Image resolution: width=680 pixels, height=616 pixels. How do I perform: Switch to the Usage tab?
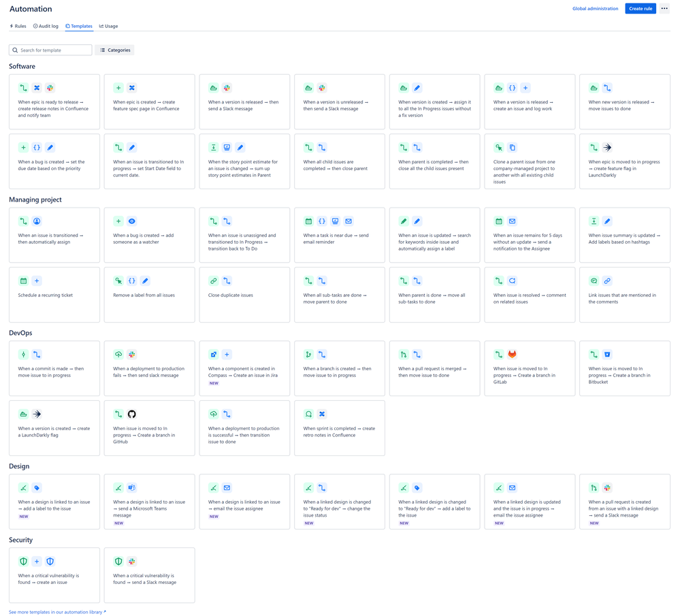click(x=108, y=26)
